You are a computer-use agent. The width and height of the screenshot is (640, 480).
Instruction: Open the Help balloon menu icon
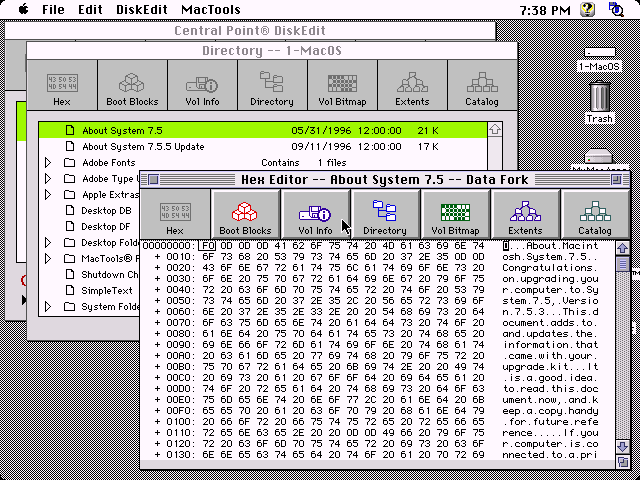point(587,9)
